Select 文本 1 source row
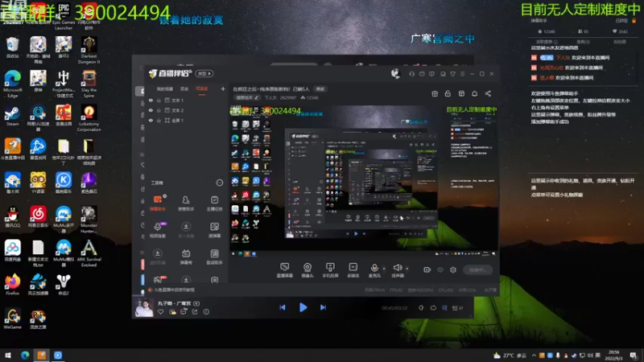This screenshot has width=644, height=362. coord(185,100)
